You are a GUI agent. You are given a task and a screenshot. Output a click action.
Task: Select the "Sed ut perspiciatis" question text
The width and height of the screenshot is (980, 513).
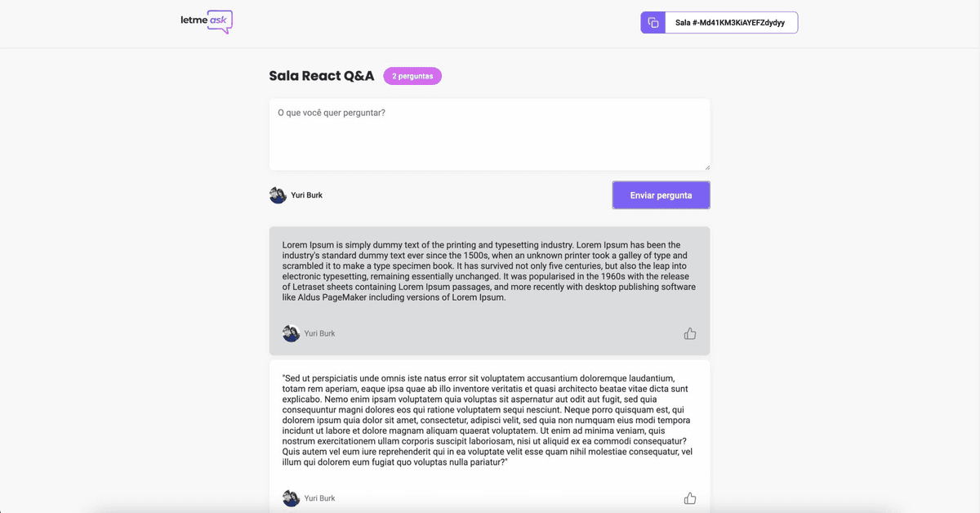488,420
